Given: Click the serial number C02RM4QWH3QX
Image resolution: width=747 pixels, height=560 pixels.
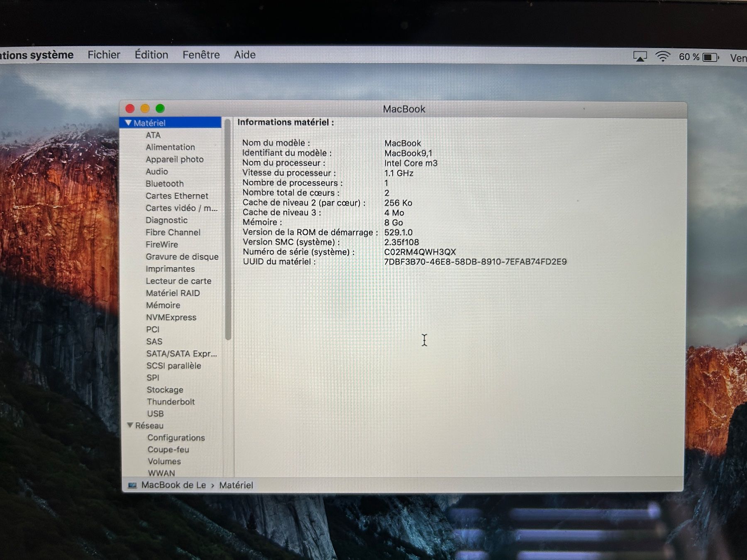Looking at the screenshot, I should 420,252.
